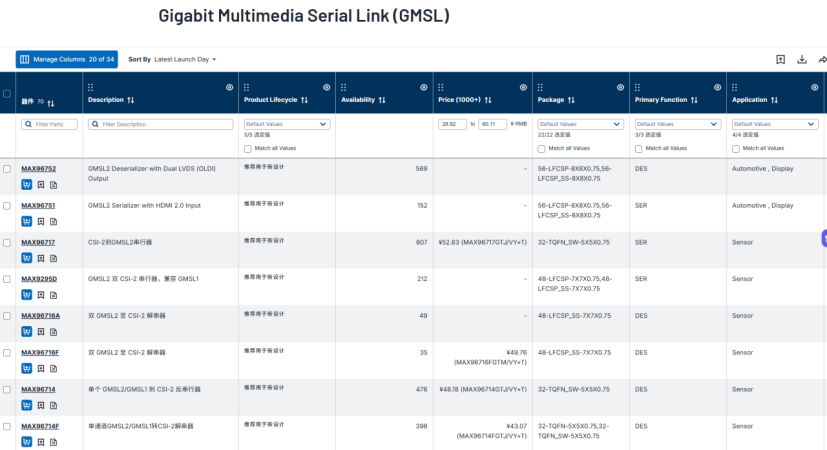Add MAX9295D to cart
The width and height of the screenshot is (827, 450).
point(26,295)
